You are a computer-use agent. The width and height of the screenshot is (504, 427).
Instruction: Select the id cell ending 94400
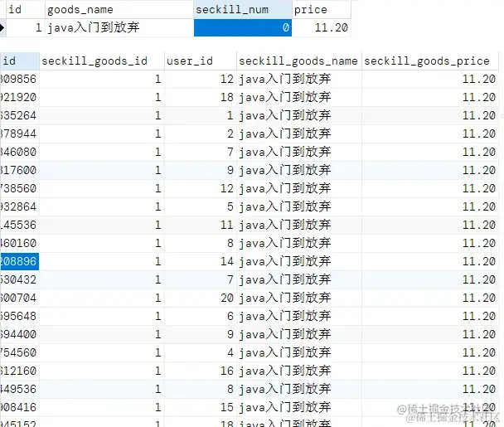19,334
